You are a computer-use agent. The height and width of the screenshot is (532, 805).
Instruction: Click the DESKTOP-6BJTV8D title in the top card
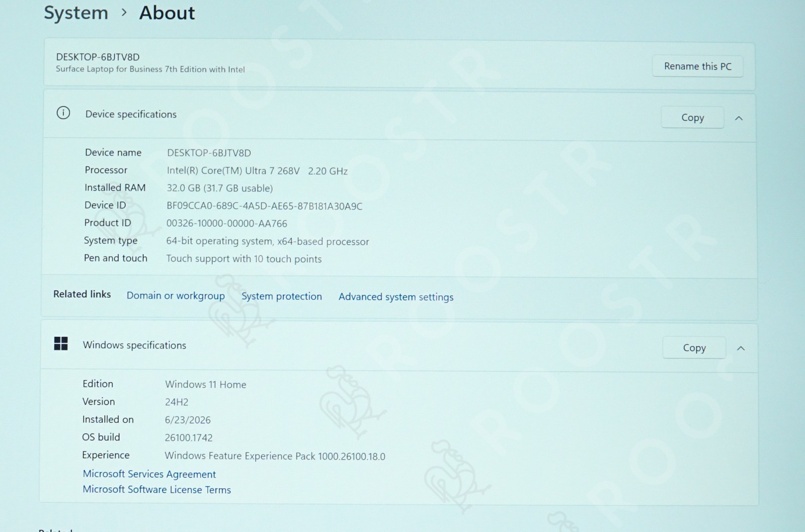click(x=98, y=57)
